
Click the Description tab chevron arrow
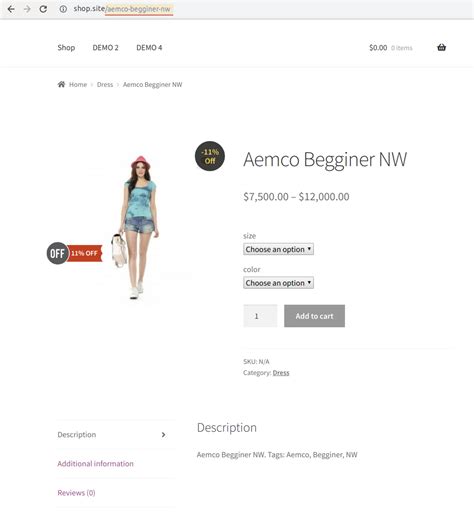click(163, 435)
